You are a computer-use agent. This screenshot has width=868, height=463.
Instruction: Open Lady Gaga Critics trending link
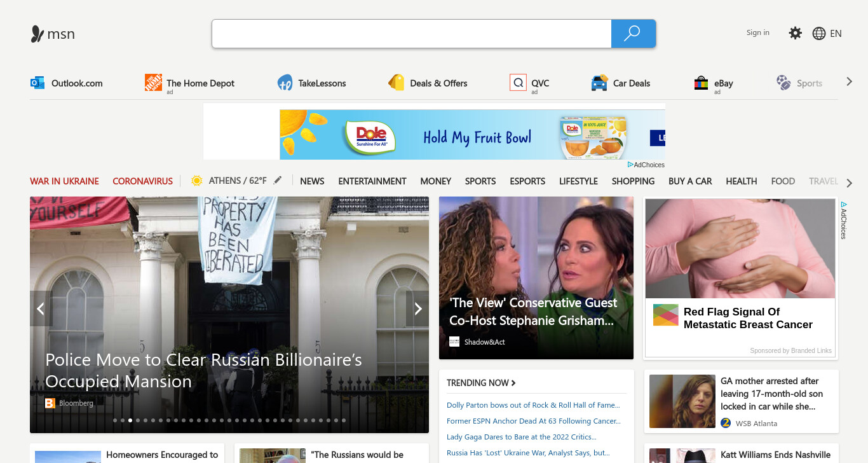522,437
